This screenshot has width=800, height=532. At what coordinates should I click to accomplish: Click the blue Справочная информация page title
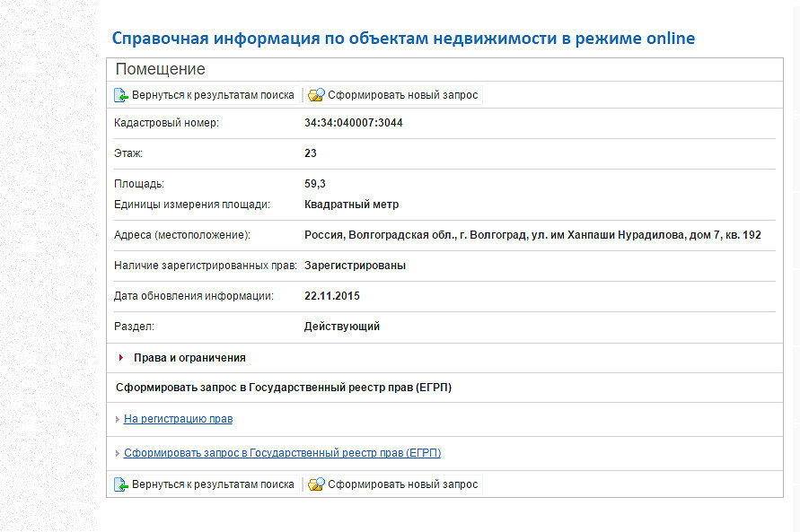click(403, 39)
